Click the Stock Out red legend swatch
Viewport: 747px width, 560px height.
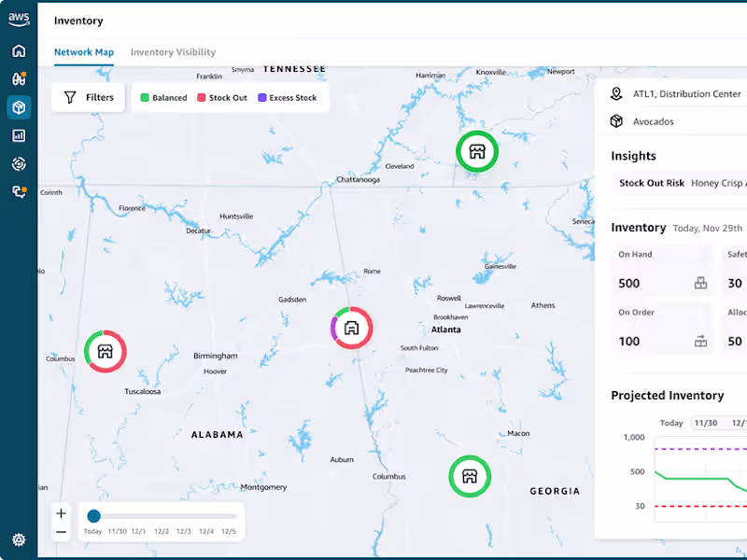tap(202, 98)
